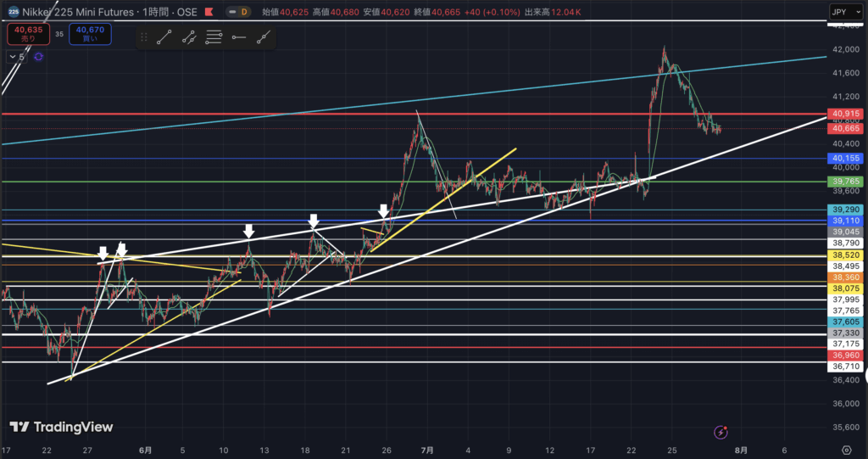
Task: Click the 7月 date label on time axis
Action: (x=427, y=451)
